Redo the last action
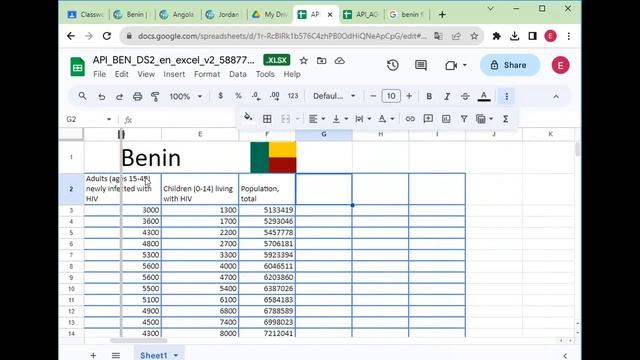Screen dimensions: 640x360 pos(119,97)
